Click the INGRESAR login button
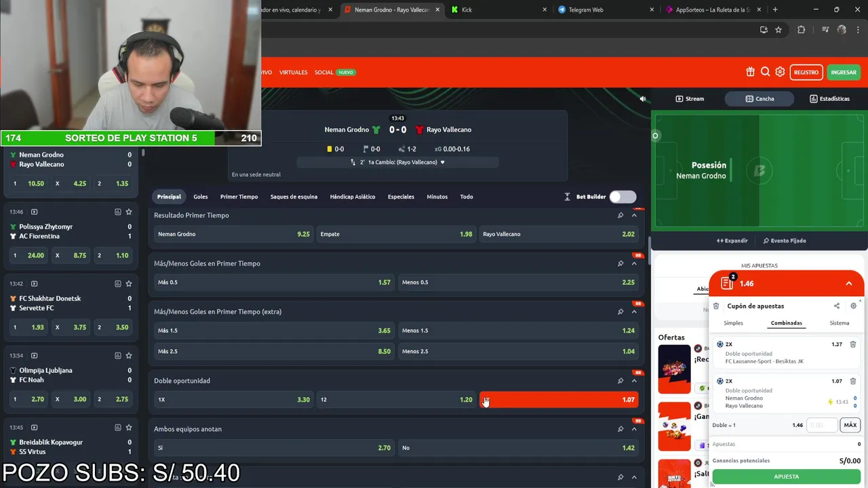Image resolution: width=868 pixels, height=488 pixels. coord(844,72)
